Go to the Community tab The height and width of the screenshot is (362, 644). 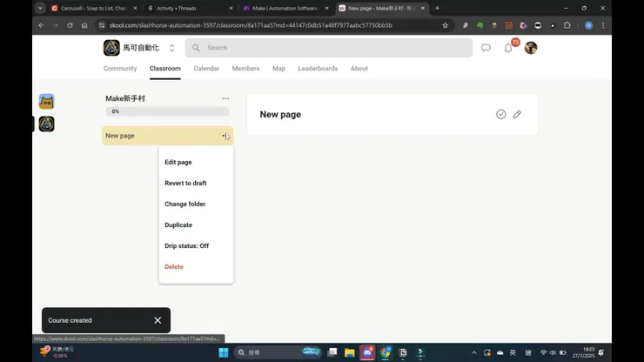point(120,69)
